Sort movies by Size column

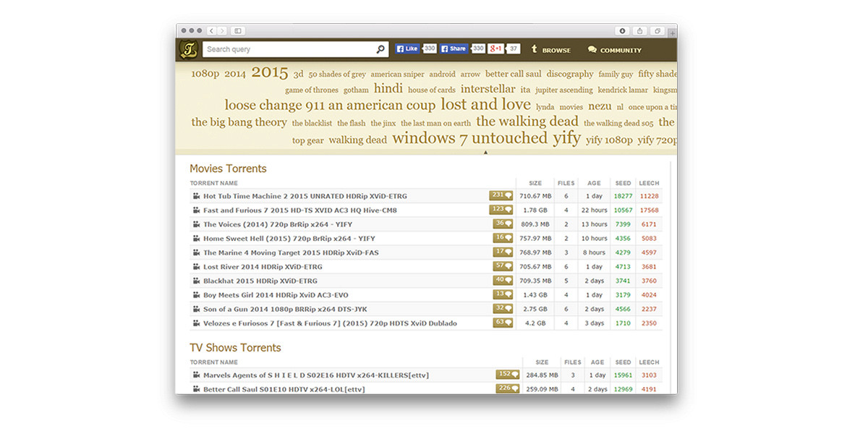coord(535,183)
